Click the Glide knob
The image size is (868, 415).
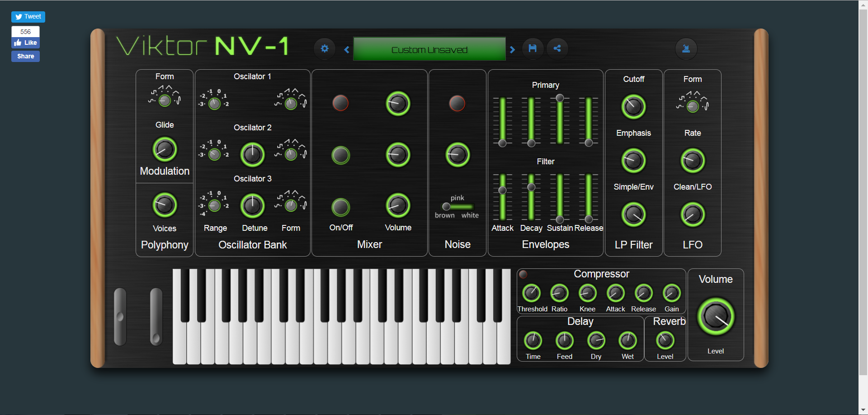[x=165, y=149]
